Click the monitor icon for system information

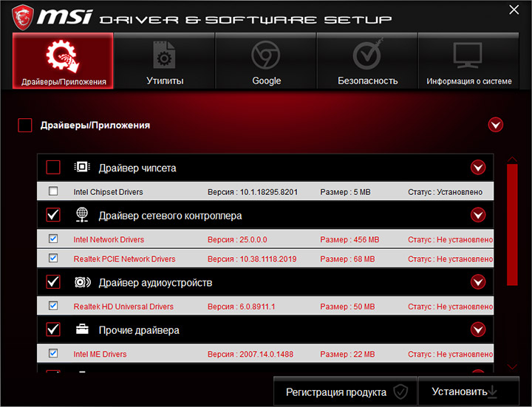click(468, 55)
